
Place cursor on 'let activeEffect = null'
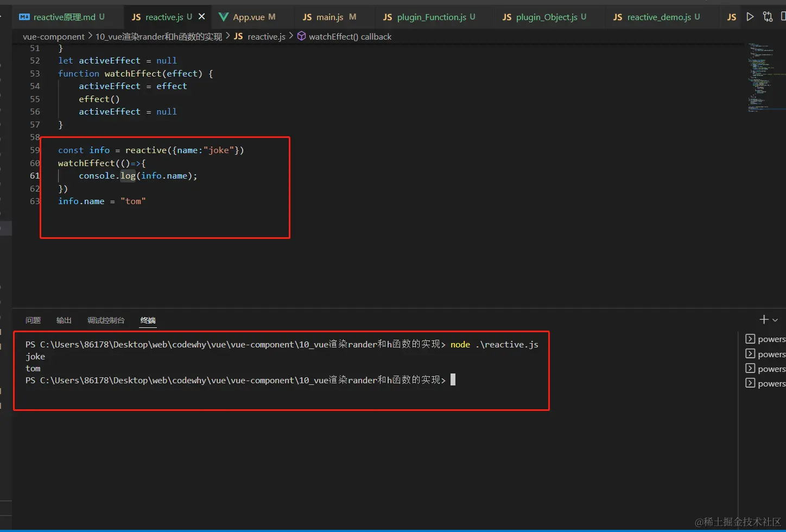click(117, 60)
